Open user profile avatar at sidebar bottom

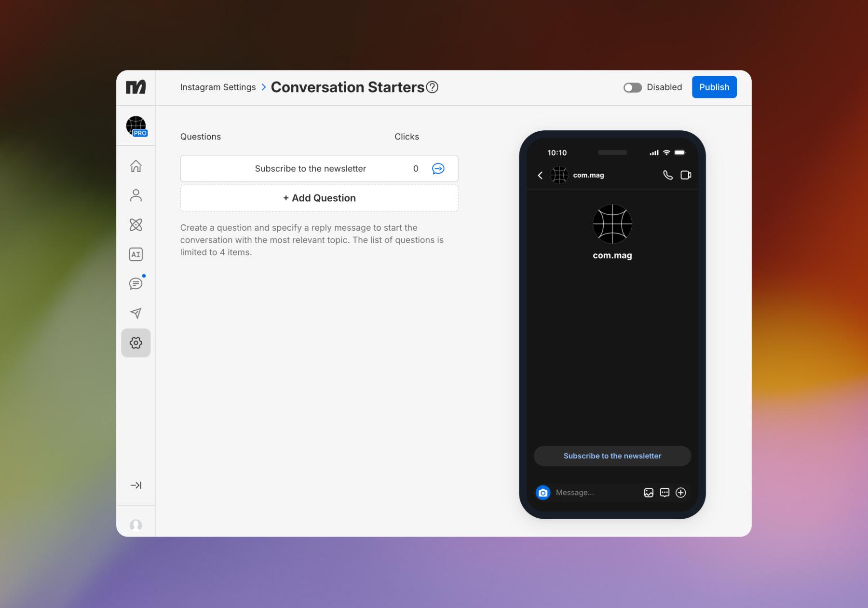[136, 525]
